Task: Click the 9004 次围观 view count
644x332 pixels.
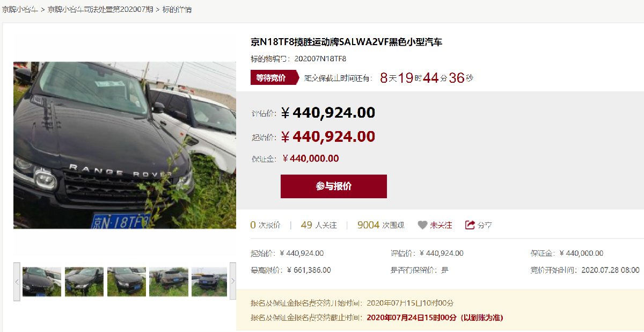Action: tap(381, 225)
